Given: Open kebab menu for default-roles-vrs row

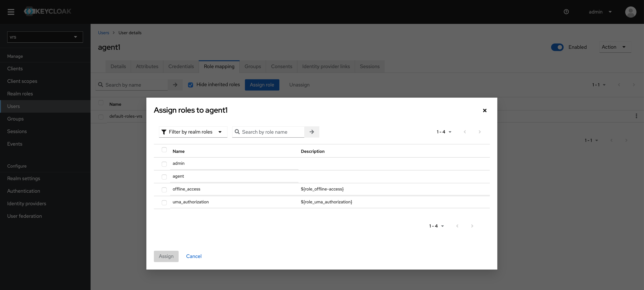Looking at the screenshot, I should click(636, 116).
